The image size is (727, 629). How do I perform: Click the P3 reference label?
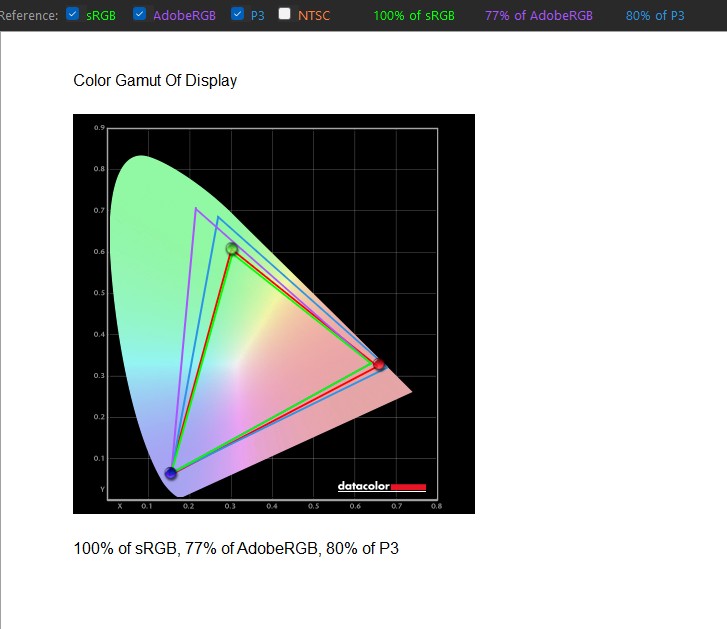pos(257,16)
